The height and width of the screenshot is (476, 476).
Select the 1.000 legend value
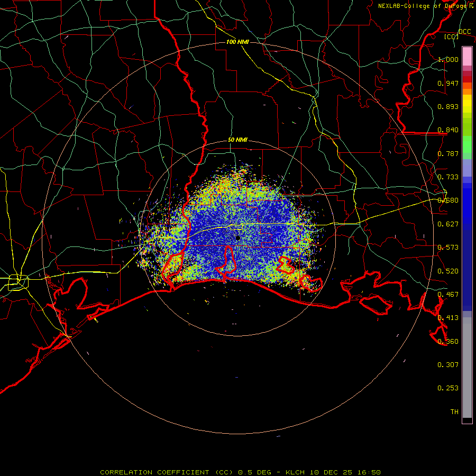[448, 59]
